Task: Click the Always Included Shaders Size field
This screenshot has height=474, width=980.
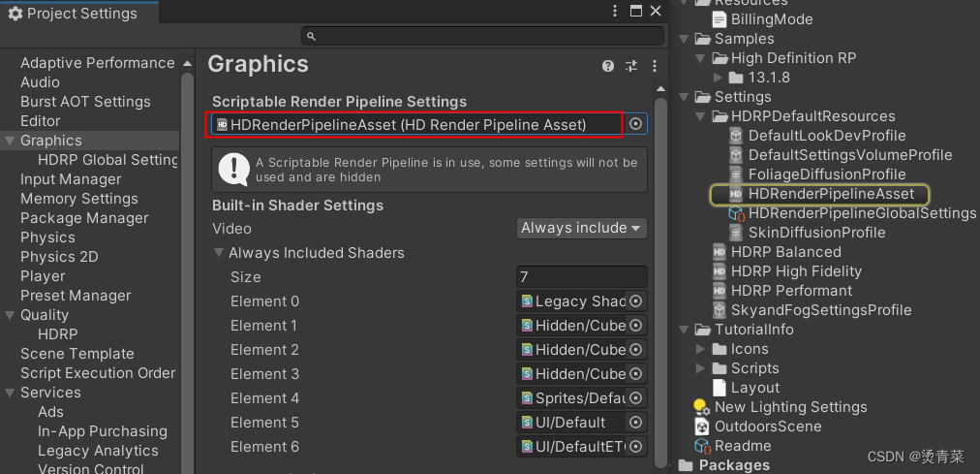Action: coord(581,277)
